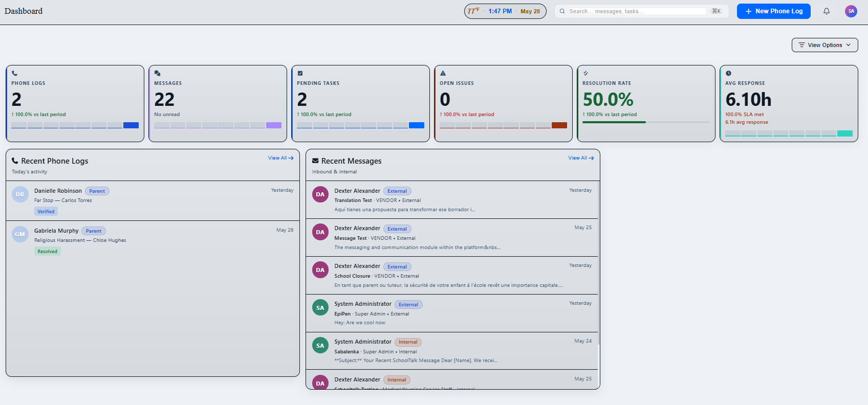The width and height of the screenshot is (868, 405).
Task: Click the warning triangle on Open Issues card
Action: (443, 73)
